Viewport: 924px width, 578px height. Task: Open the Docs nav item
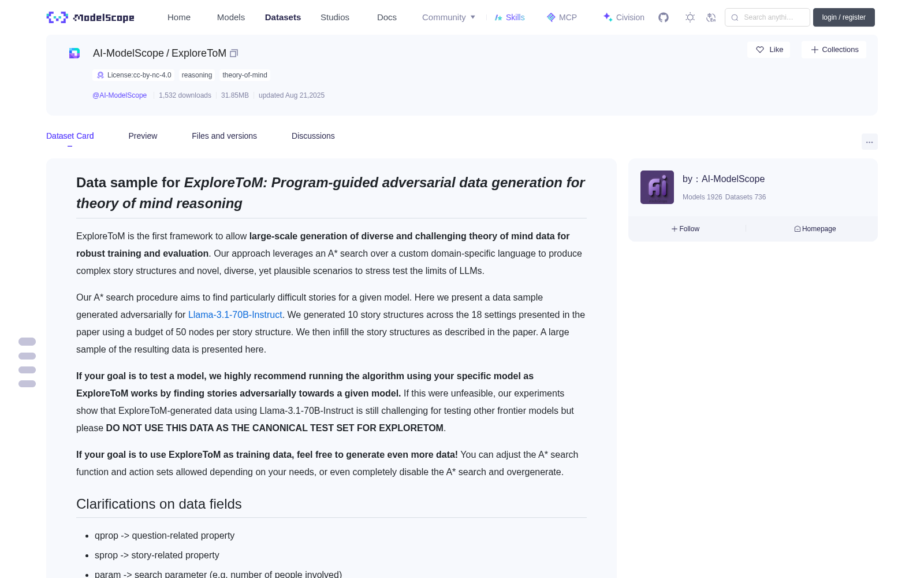tap(387, 17)
